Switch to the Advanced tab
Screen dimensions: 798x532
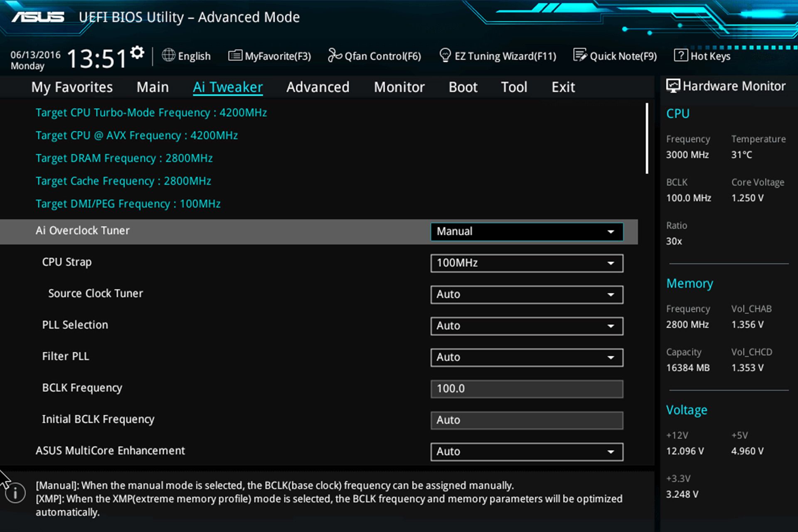(318, 87)
